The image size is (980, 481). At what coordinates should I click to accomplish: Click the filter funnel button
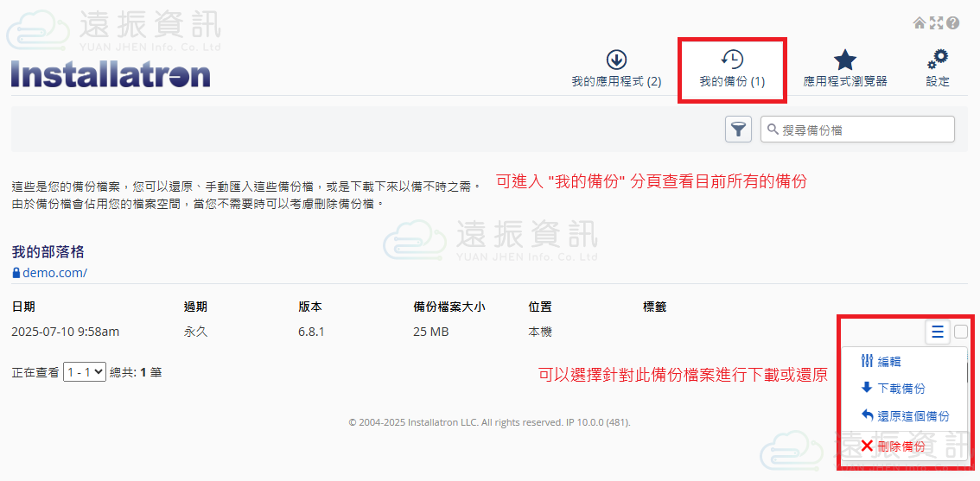(x=738, y=130)
